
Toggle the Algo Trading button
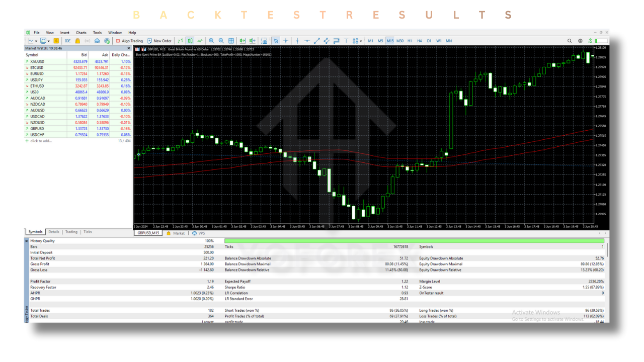click(x=129, y=41)
